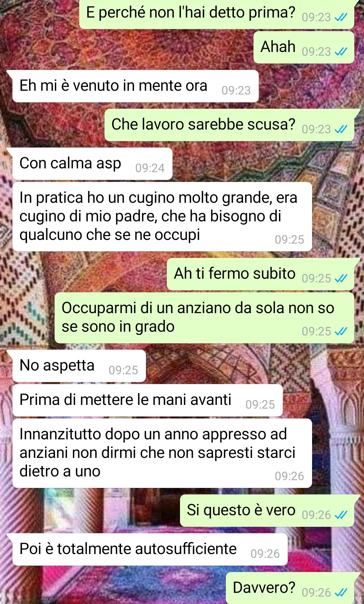Image resolution: width=364 pixels, height=604 pixels.
Task: Tap read ticks on 'Occuparmi di un anziano' message
Action: pyautogui.click(x=341, y=331)
